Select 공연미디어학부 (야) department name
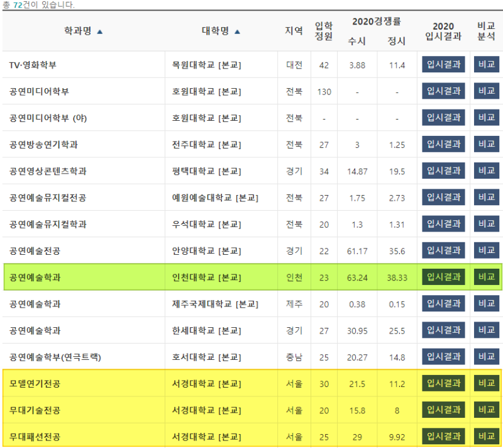Screen dimensions: 503x448 (x=48, y=118)
